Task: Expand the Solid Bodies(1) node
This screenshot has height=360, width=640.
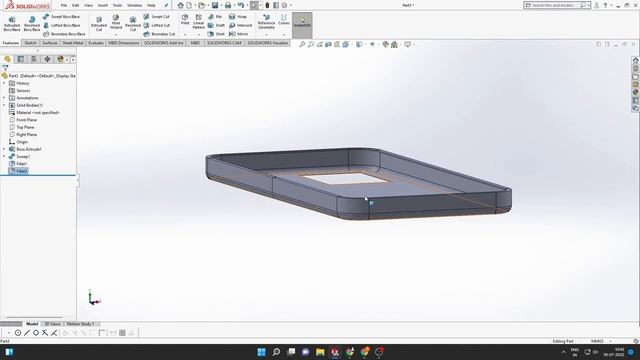Action: (x=4, y=105)
